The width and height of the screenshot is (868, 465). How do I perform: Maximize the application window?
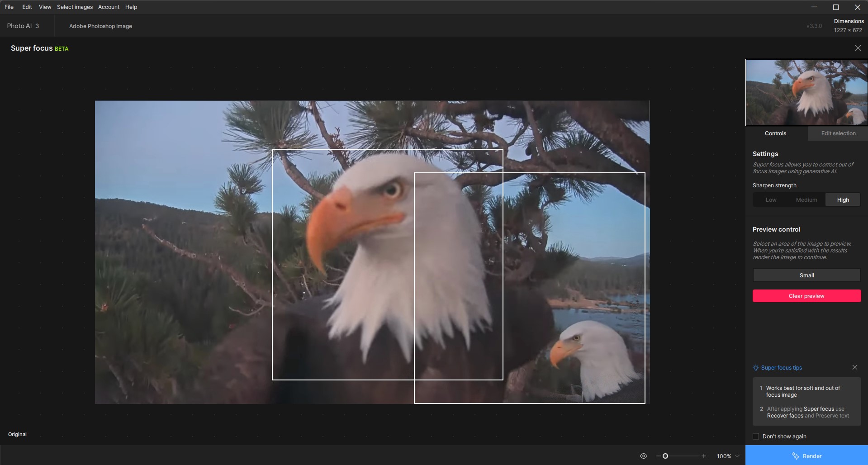835,7
